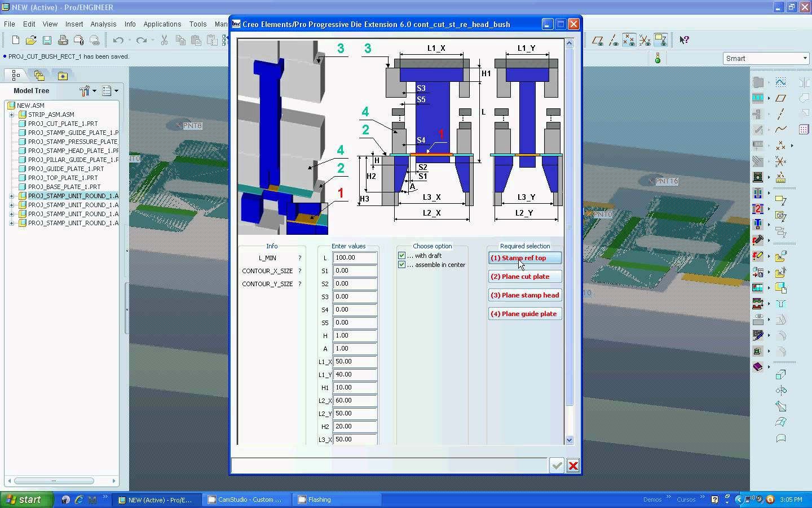The width and height of the screenshot is (812, 508).
Task: Expand the last PROJ_STAMP_UNIT_ROUND_1 node
Action: tap(11, 223)
